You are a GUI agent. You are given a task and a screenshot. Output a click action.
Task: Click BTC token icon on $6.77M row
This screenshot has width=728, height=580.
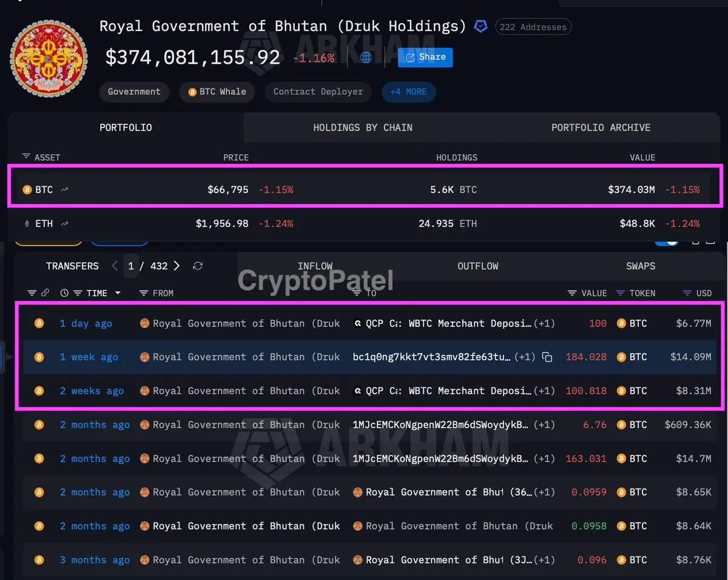point(621,323)
